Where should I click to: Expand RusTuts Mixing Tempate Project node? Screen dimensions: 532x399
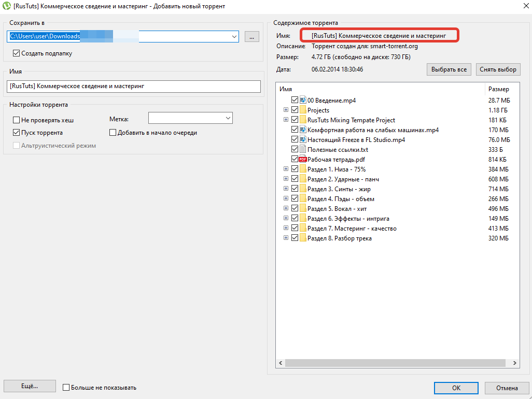pos(286,119)
